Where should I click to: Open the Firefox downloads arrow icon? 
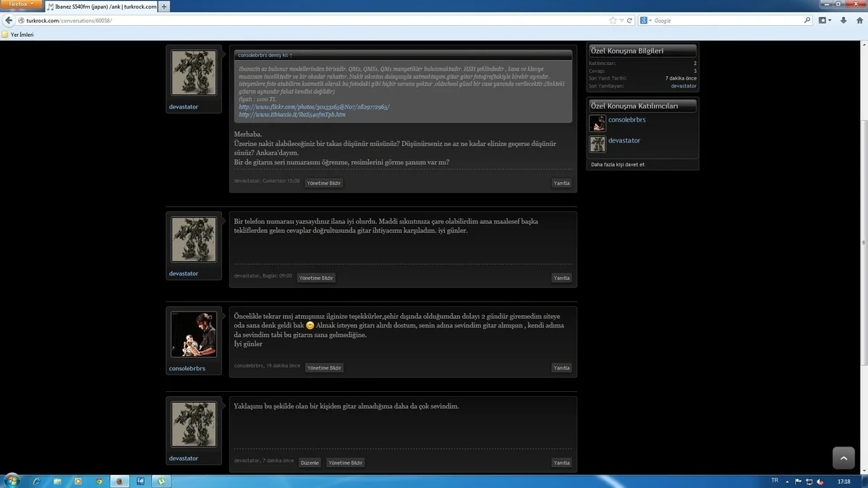tap(843, 20)
